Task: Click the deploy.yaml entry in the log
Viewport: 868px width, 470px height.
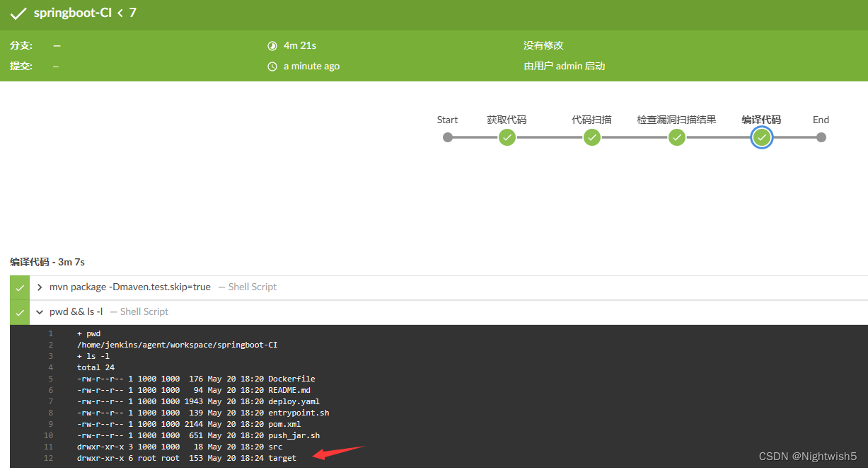Action: tap(294, 401)
